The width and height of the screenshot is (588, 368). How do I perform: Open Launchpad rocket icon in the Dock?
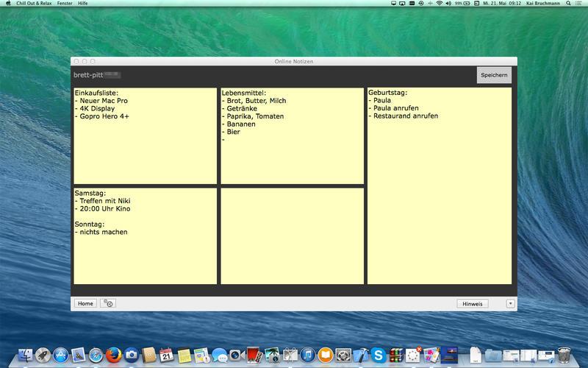point(43,355)
